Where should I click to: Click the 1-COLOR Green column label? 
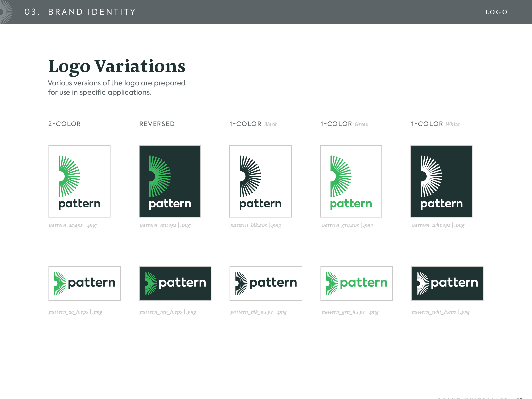(344, 124)
